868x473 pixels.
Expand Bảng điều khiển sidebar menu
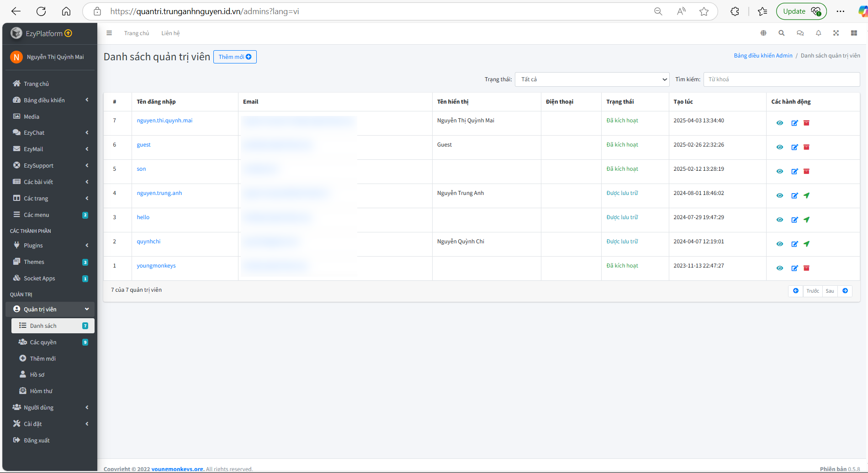tap(50, 100)
